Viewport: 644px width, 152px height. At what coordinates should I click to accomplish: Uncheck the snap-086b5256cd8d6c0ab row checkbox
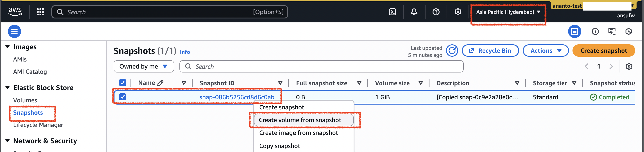click(122, 97)
